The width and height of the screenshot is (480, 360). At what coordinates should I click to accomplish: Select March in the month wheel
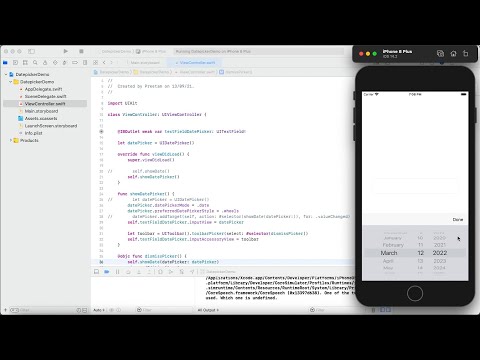point(389,253)
